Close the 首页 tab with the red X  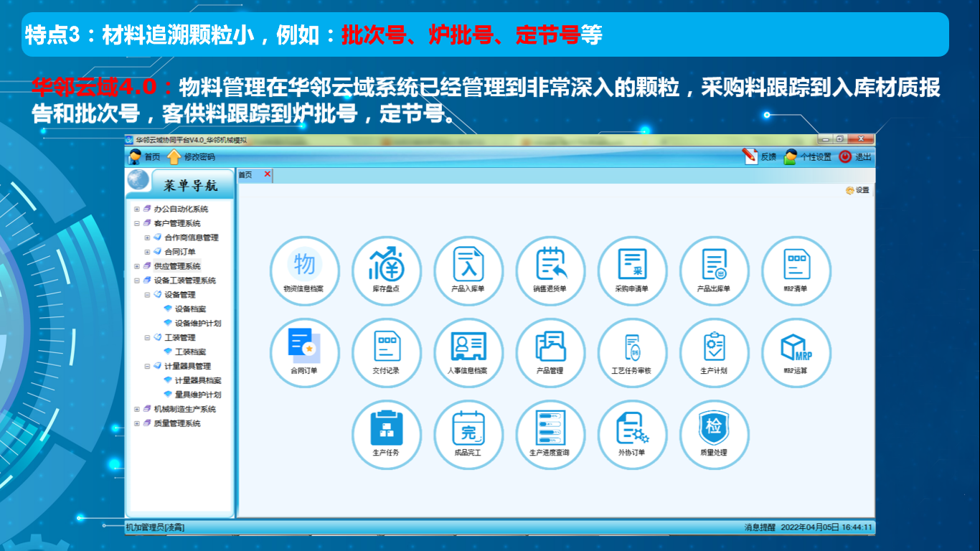click(268, 174)
